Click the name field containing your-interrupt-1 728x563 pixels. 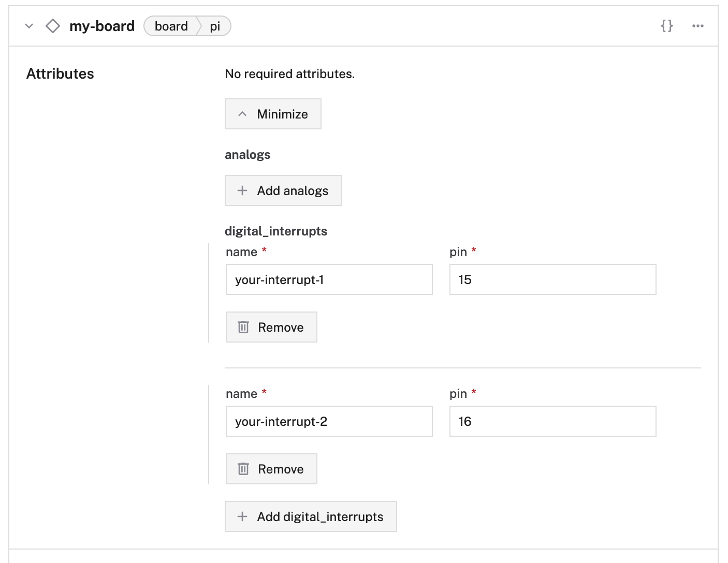point(329,279)
